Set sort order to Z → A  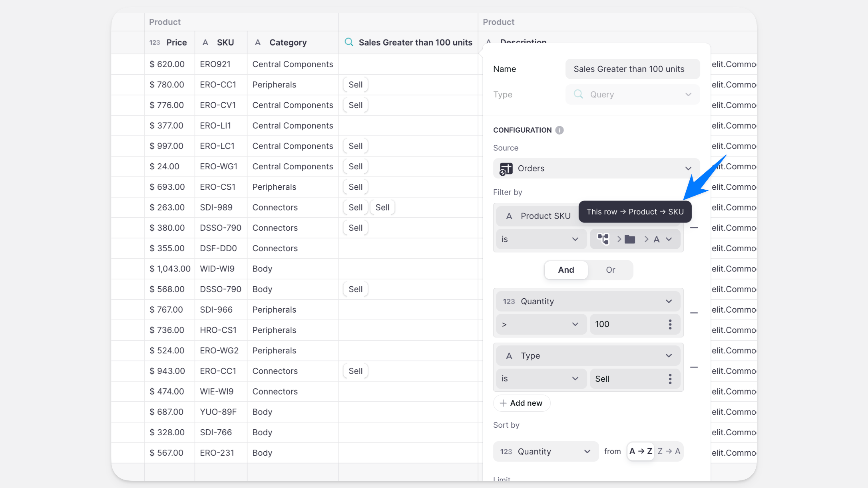[669, 451]
